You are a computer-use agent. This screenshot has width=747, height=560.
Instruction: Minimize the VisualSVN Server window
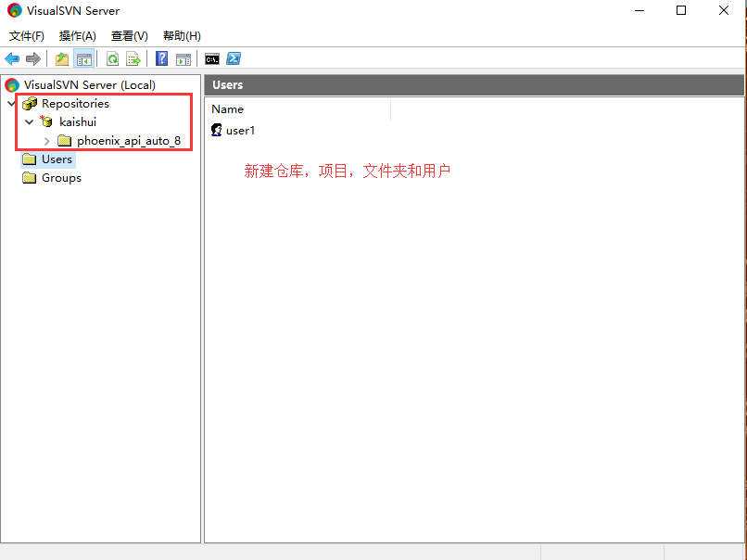click(x=639, y=10)
